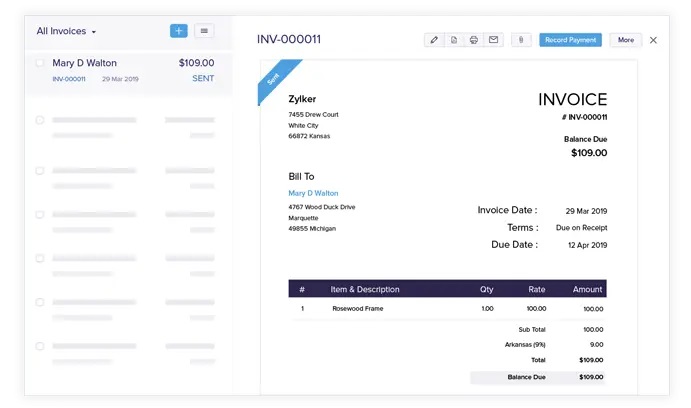Click the blue plus new invoice button

click(x=178, y=31)
